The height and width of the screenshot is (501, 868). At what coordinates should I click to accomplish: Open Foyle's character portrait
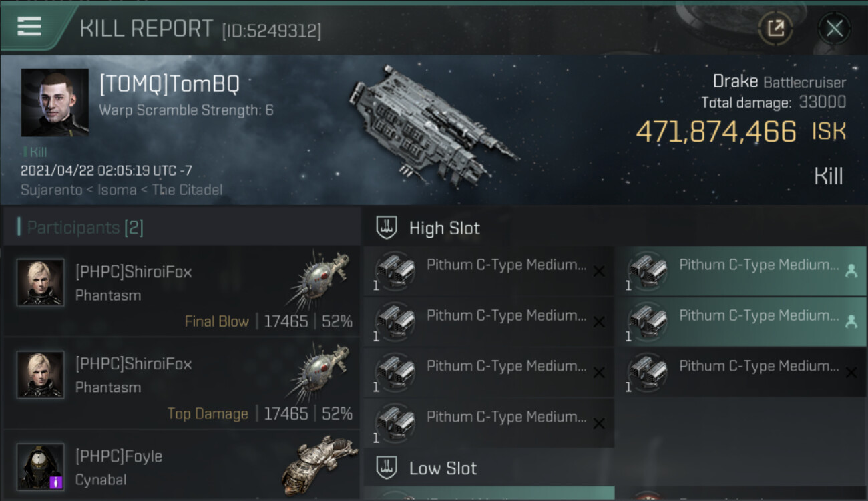(40, 467)
